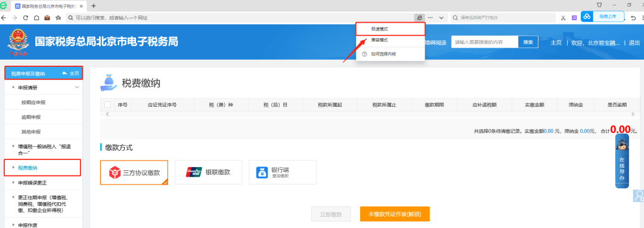Click the welcome user name 北京易宝融
The image size is (644, 228).
[x=603, y=42]
